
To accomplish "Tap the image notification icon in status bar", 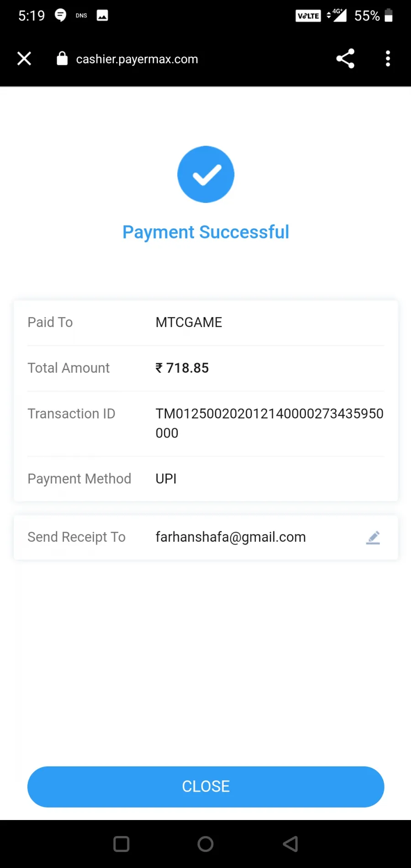I will pyautogui.click(x=102, y=16).
